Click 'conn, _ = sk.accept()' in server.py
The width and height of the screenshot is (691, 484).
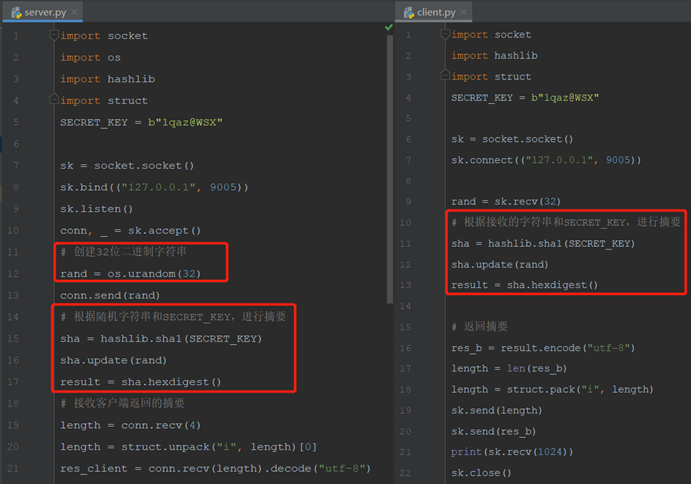[130, 231]
